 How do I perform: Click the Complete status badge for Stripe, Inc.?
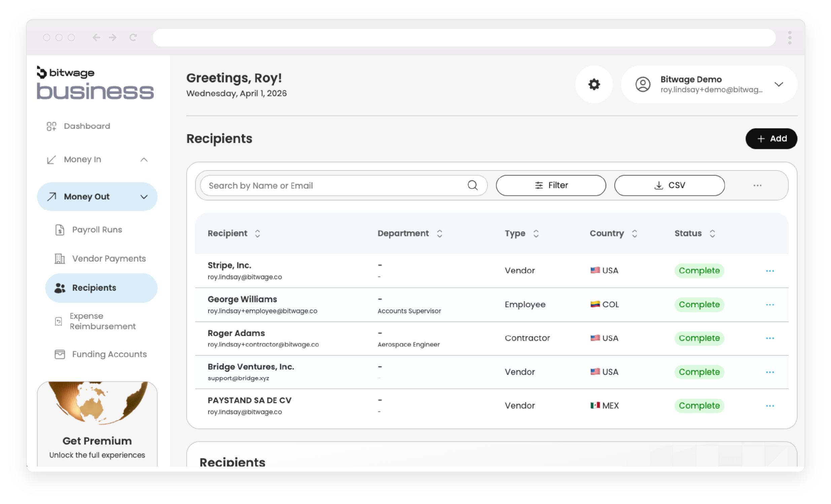tap(699, 271)
